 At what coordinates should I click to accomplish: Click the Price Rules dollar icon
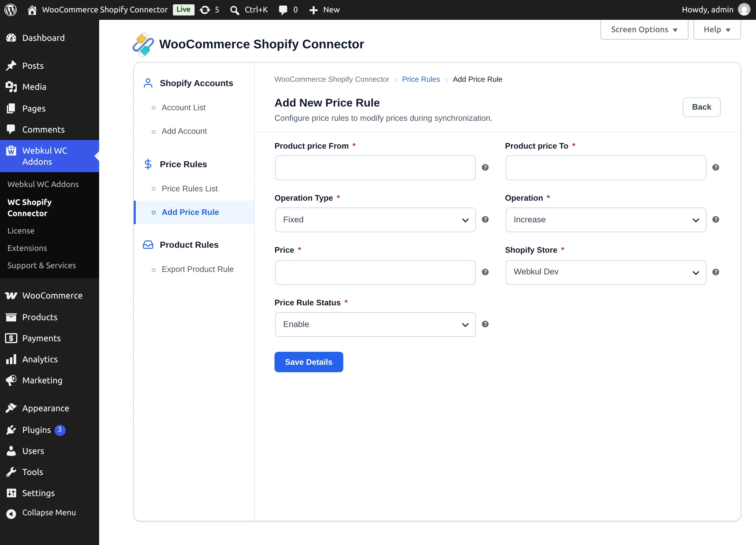(x=148, y=164)
